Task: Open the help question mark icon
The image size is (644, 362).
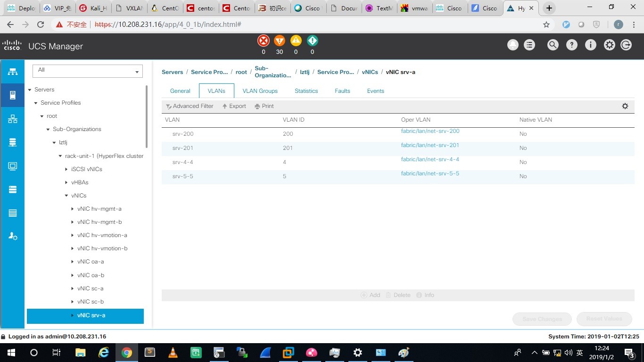Action: point(572,45)
